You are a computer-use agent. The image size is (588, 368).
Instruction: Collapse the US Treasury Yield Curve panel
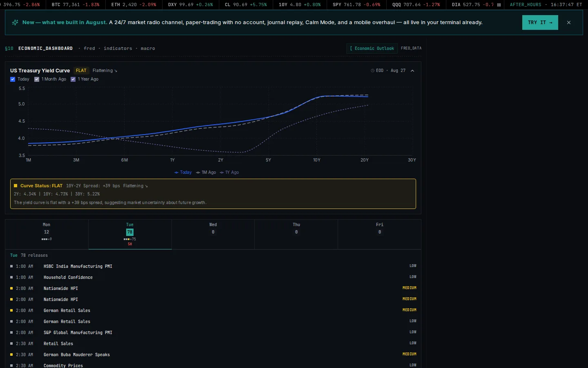(412, 71)
